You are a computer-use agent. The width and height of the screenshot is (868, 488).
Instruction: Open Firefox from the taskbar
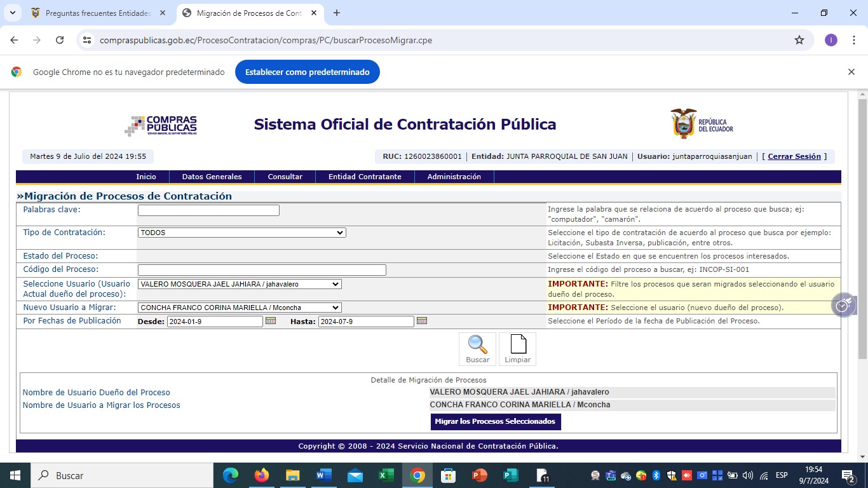261,475
